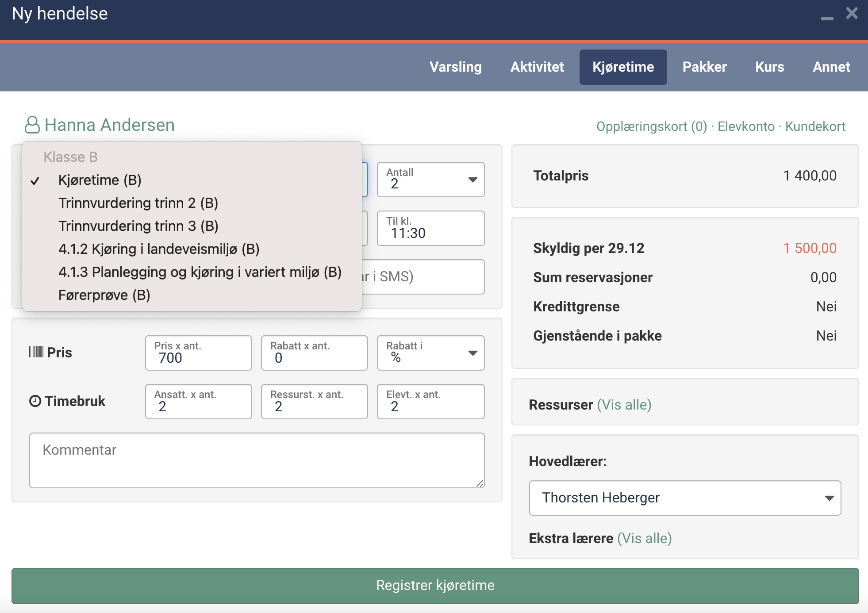Select Trinnvurdering trinn 2 (B)

(x=192, y=203)
